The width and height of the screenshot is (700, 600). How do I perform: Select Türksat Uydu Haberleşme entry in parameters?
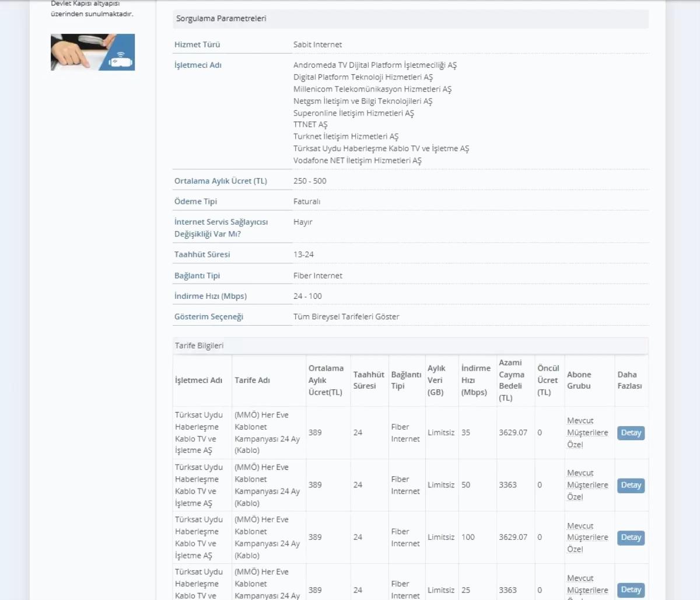pyautogui.click(x=381, y=149)
